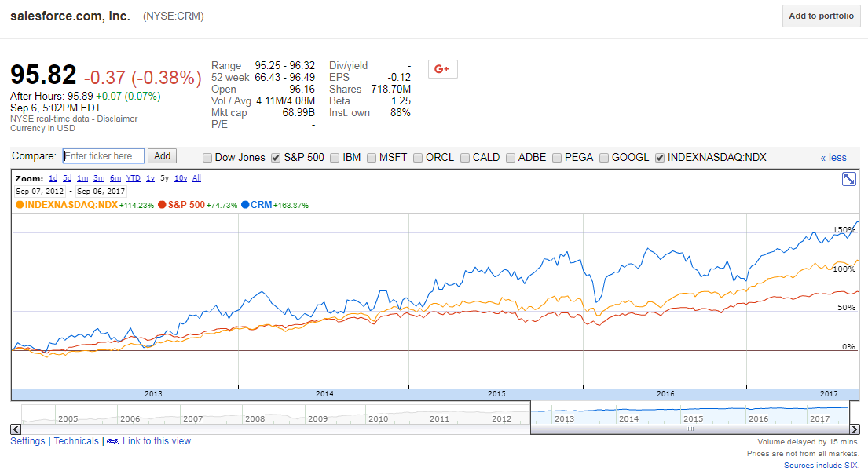Select the 5y zoom range
868x475 pixels.
tap(164, 178)
